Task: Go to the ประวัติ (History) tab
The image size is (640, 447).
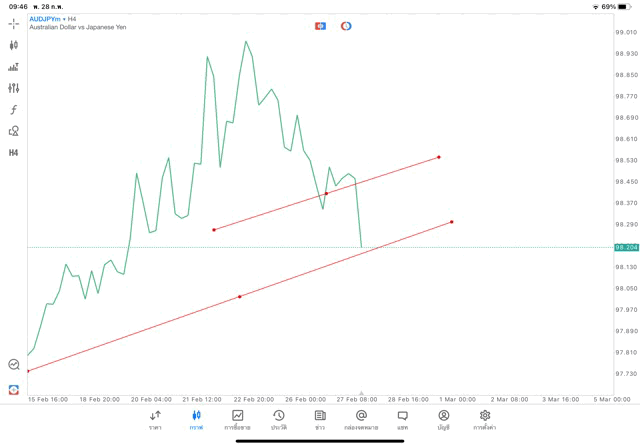Action: click(x=278, y=419)
